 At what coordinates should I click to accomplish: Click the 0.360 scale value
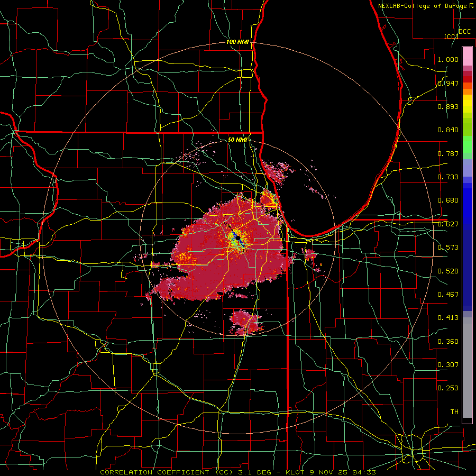click(x=448, y=342)
